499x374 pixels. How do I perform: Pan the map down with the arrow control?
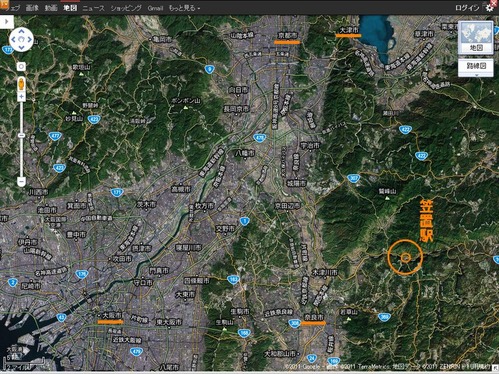point(21,47)
